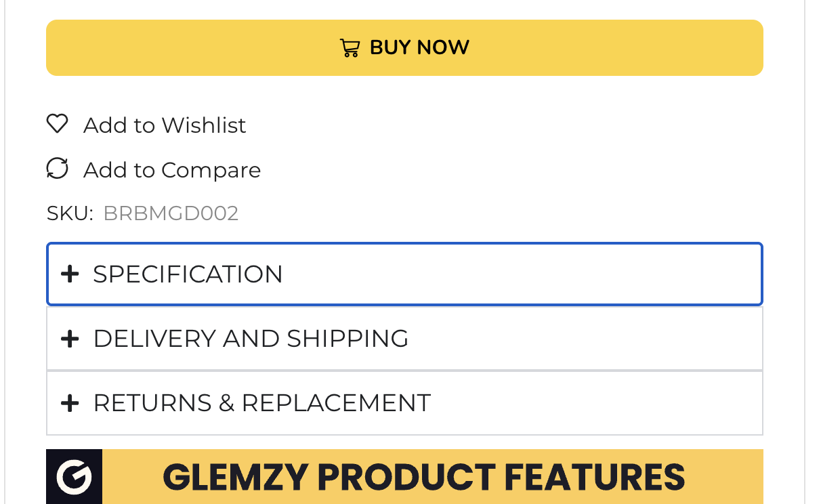Click the yellow BUY NOW button
The image size is (821, 504).
[404, 47]
